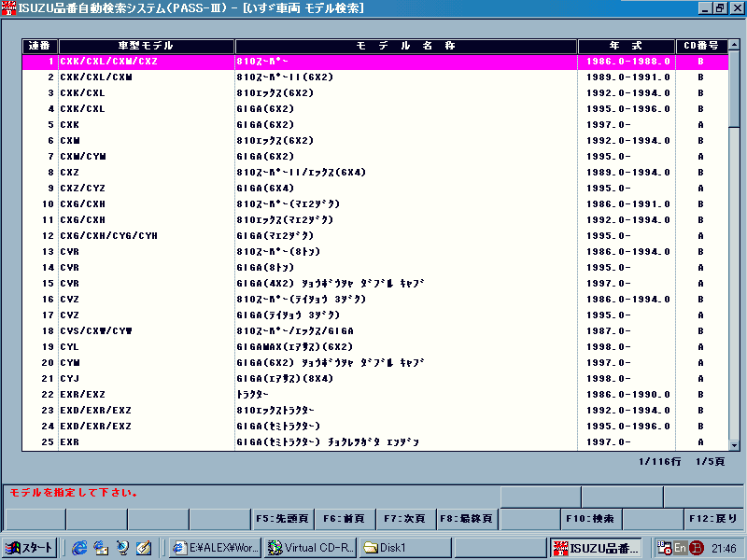
Task: Click the 1/116行 row counter
Action: pos(660,461)
